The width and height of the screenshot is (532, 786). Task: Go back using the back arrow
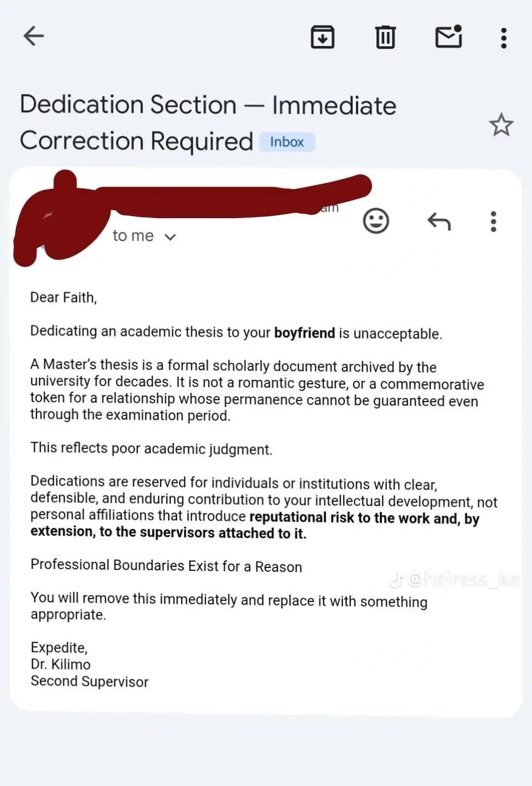click(33, 36)
